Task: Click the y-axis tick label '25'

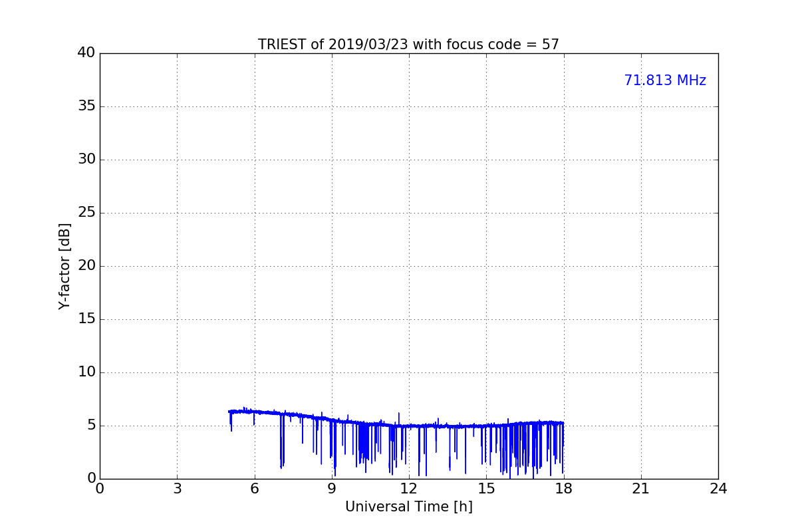Action: click(86, 213)
